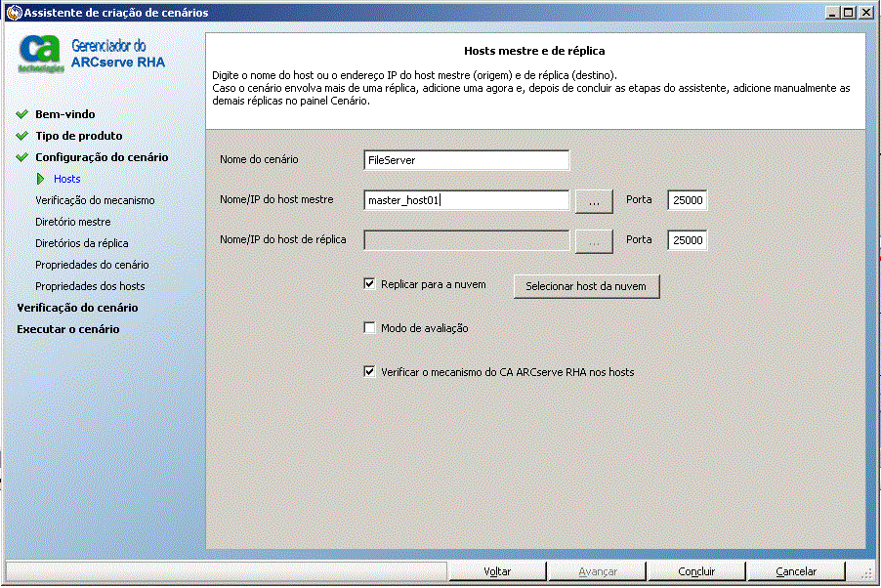
Task: Open the Bem-vindo wizard step
Action: tap(65, 114)
